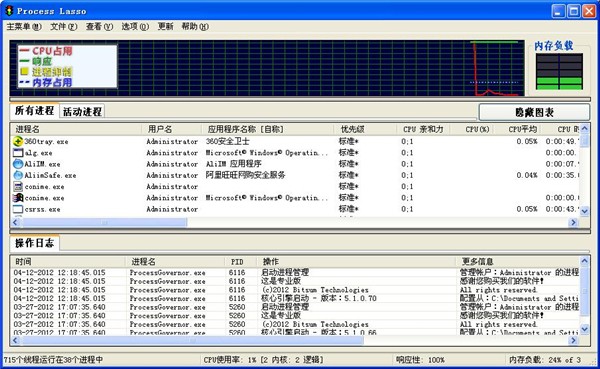Screen dimensions: 600x369
Task: Sort processes by 优先级 column
Action: point(365,129)
